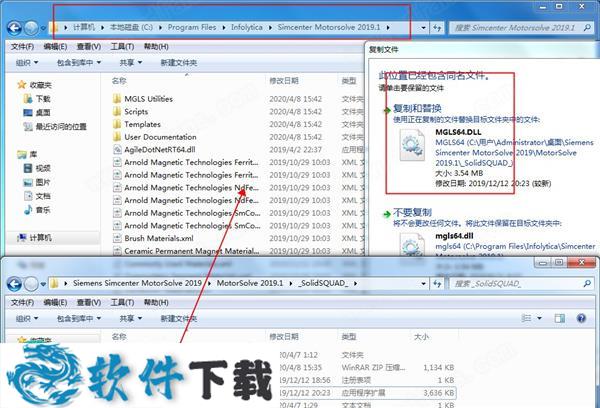Select Templates folder icon
This screenshot has height=408, width=600.
point(117,124)
